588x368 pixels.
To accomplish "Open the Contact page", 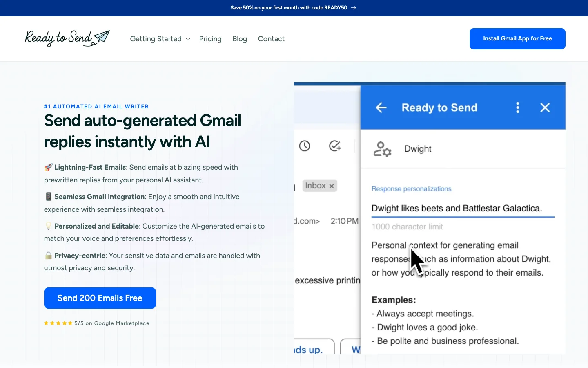I will pos(271,39).
